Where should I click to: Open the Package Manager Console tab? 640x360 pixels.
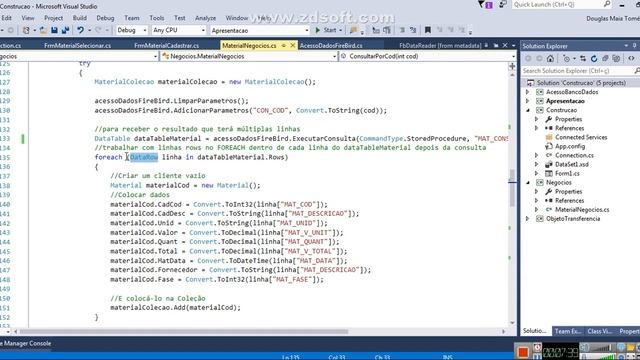tap(26, 344)
